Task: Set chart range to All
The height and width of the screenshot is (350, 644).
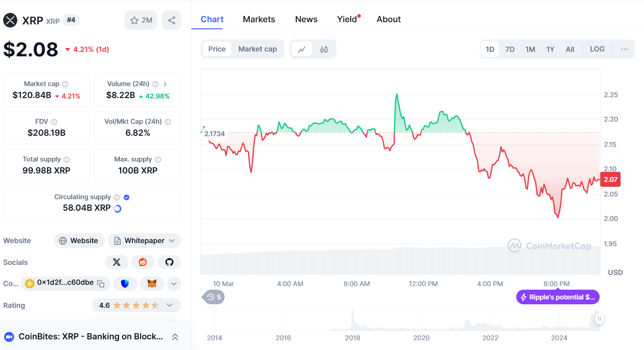Action: point(570,49)
